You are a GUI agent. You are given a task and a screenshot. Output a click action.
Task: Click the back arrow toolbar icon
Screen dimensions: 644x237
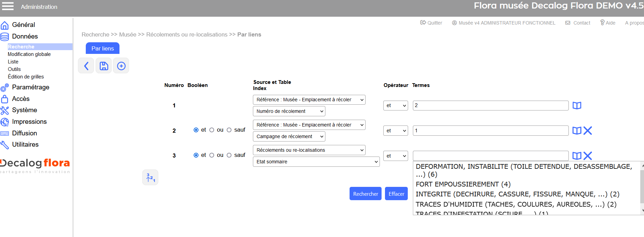[86, 66]
